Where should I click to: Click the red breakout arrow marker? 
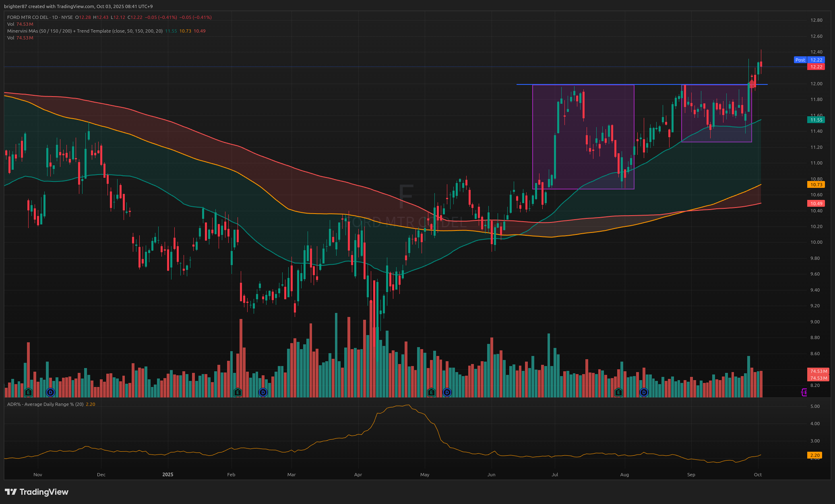pos(752,83)
